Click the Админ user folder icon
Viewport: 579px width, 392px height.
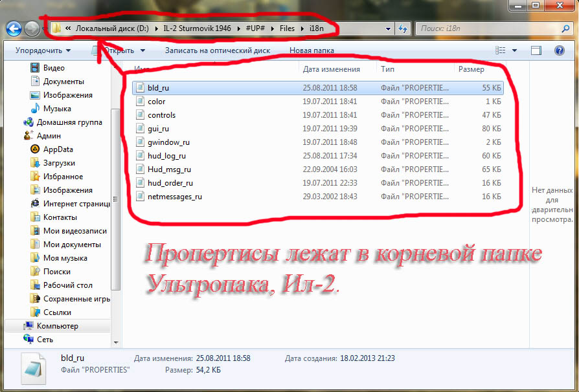(28, 136)
